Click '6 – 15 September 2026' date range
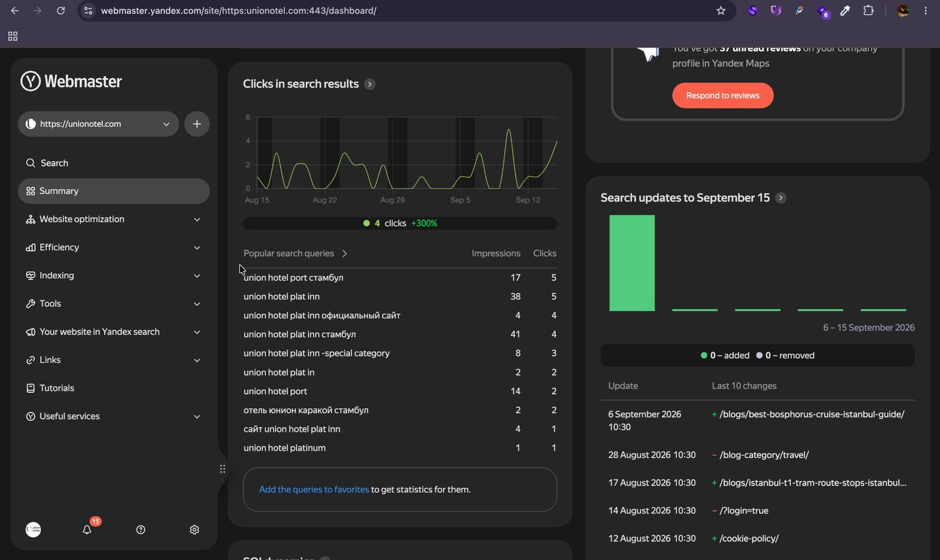The width and height of the screenshot is (940, 560). pos(869,328)
